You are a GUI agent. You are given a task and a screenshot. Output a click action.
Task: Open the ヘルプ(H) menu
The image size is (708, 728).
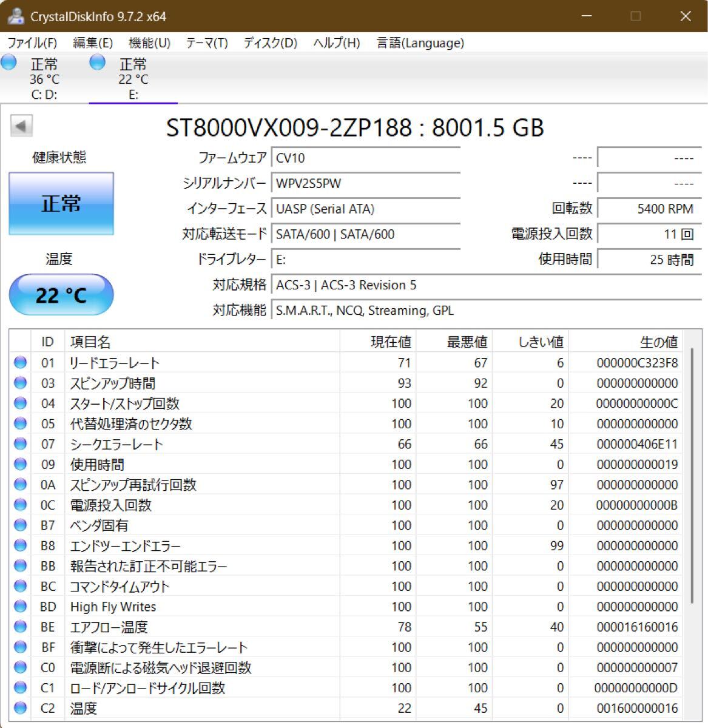(335, 43)
